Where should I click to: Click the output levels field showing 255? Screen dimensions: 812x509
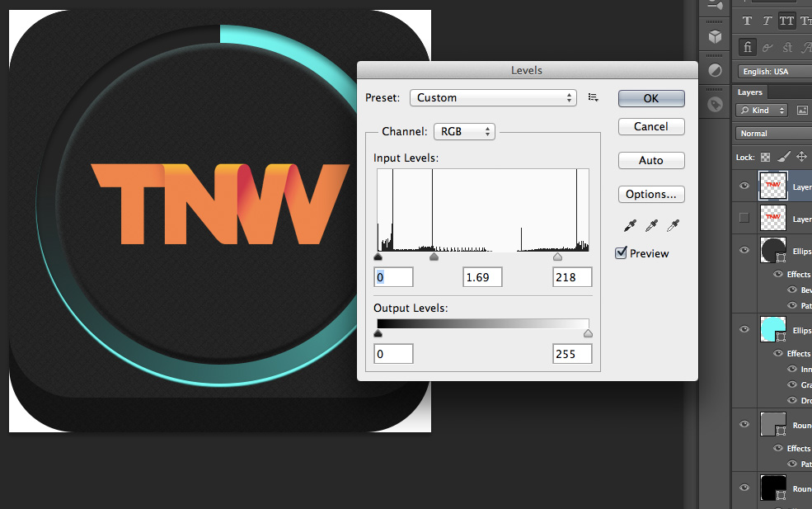pos(572,354)
